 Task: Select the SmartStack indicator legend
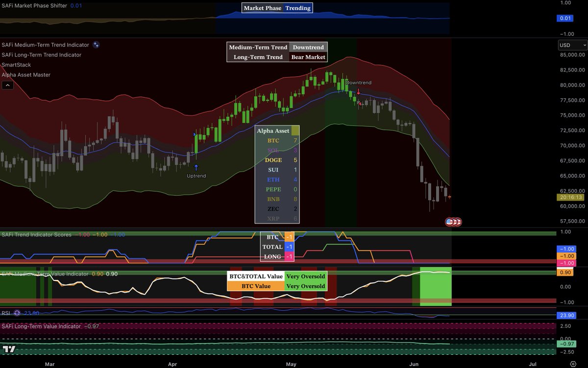(x=16, y=65)
